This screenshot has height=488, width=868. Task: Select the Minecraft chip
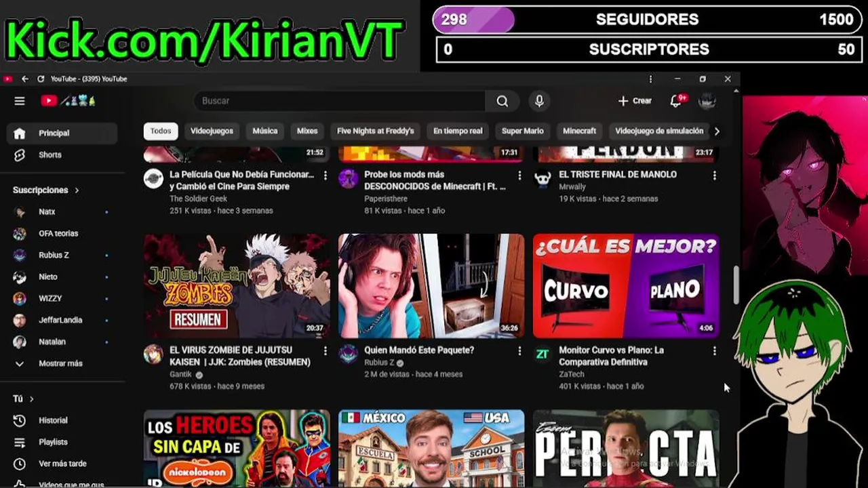pyautogui.click(x=580, y=131)
